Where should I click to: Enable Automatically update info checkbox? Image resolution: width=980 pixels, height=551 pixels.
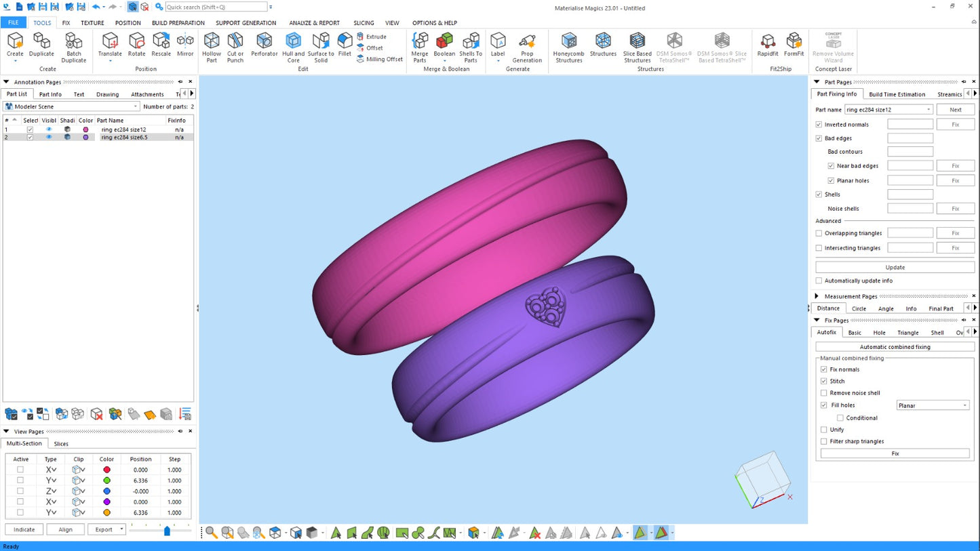[x=819, y=281]
